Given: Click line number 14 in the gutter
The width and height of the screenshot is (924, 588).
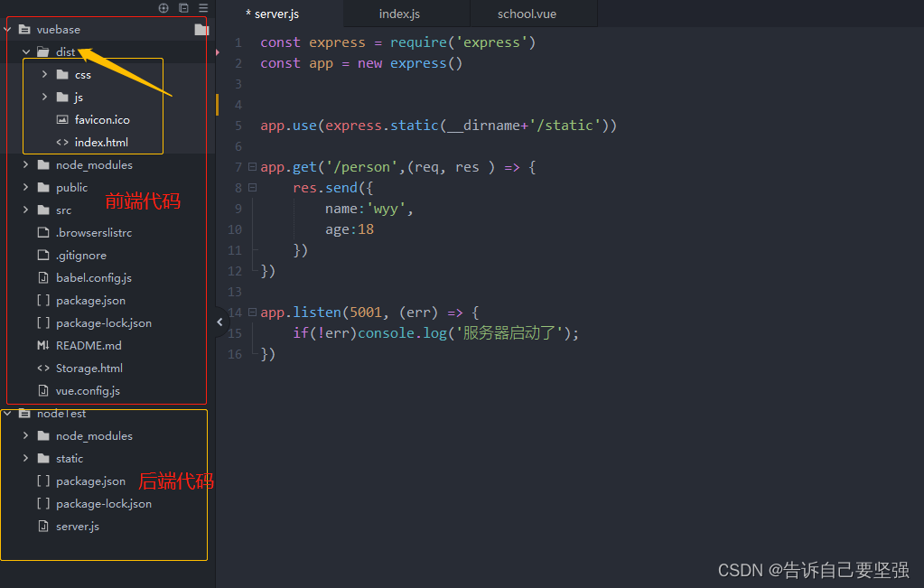Looking at the screenshot, I should pos(235,313).
